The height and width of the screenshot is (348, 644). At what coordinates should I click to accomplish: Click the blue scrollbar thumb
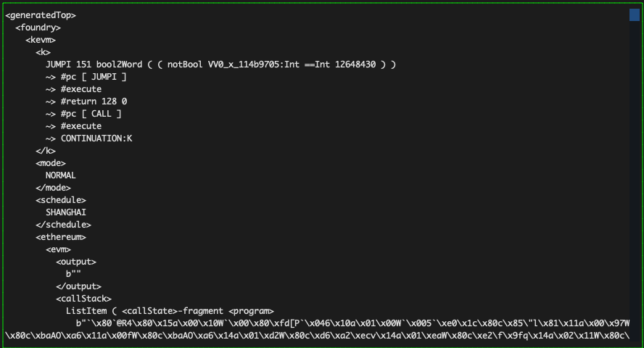pyautogui.click(x=634, y=14)
